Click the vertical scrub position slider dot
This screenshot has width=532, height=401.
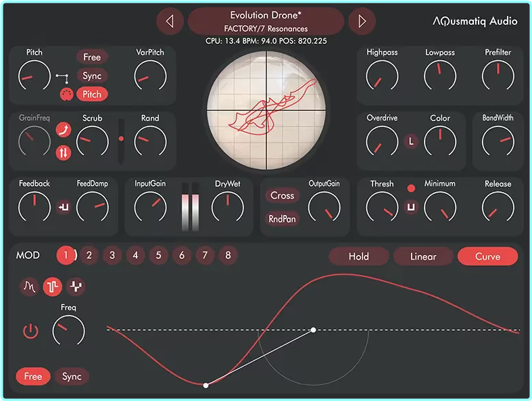(x=121, y=139)
